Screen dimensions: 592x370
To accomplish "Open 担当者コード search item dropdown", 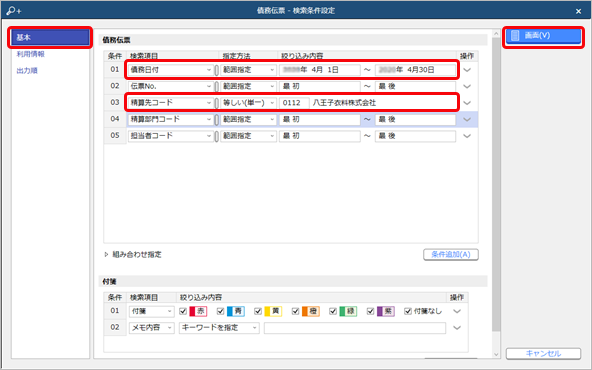I will 171,136.
